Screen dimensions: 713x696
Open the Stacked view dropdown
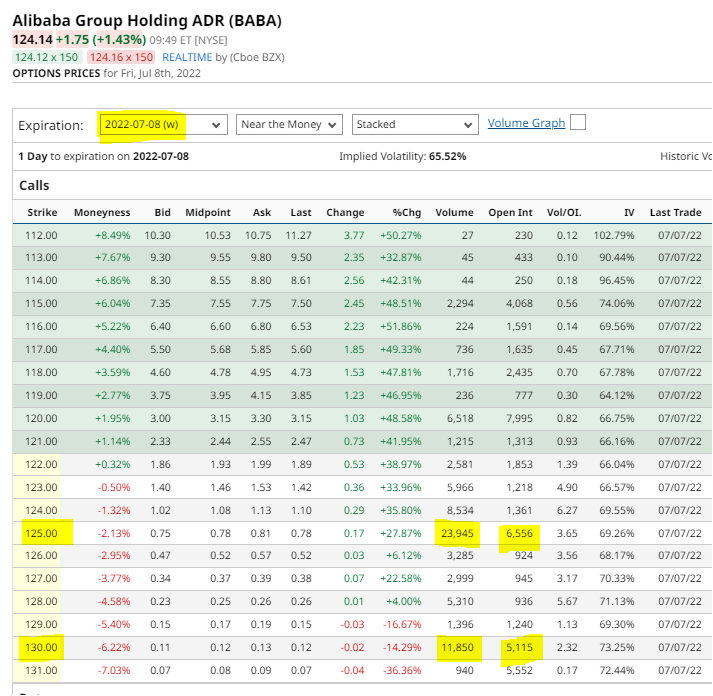pyautogui.click(x=415, y=125)
